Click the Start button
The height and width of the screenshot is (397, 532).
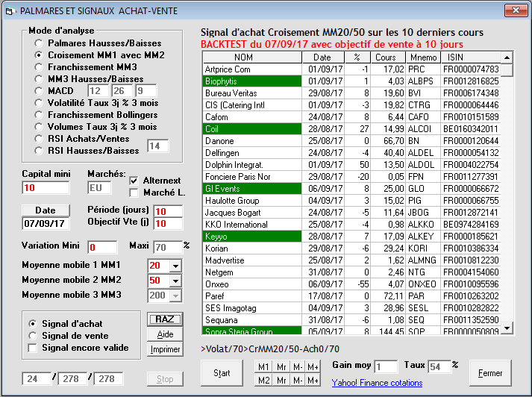point(222,373)
